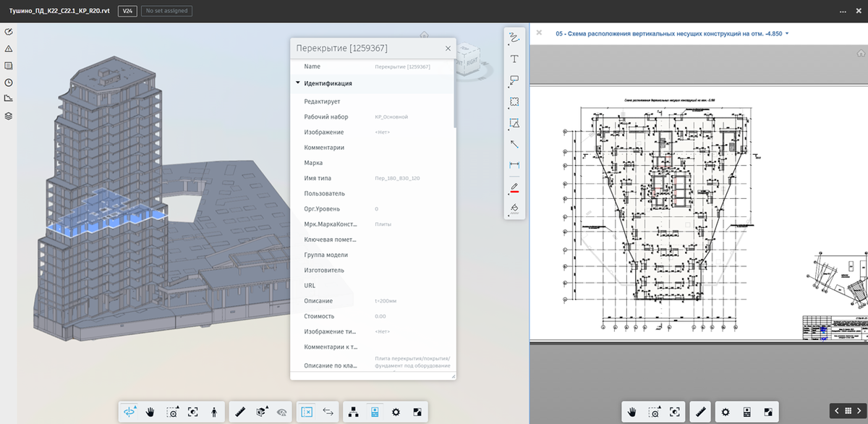The height and width of the screenshot is (424, 868).
Task: Click Fit to view in 3D viewer
Action: pos(193,411)
